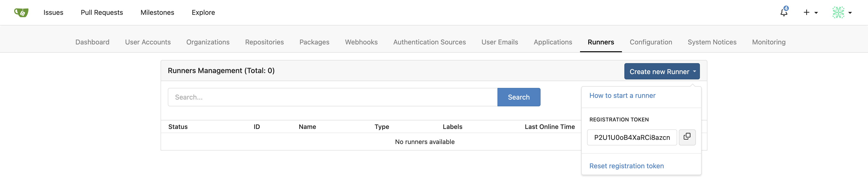This screenshot has width=868, height=186.
Task: Open the Monitoring tab
Action: point(769,42)
